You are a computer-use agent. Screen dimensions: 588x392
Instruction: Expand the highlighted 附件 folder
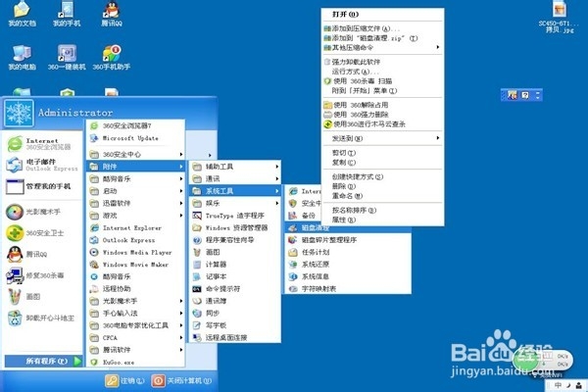point(136,167)
